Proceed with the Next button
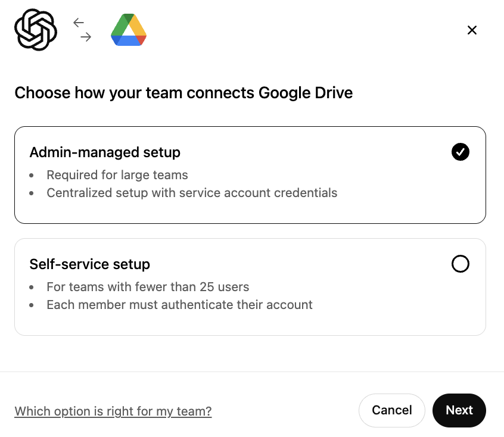 click(x=459, y=410)
